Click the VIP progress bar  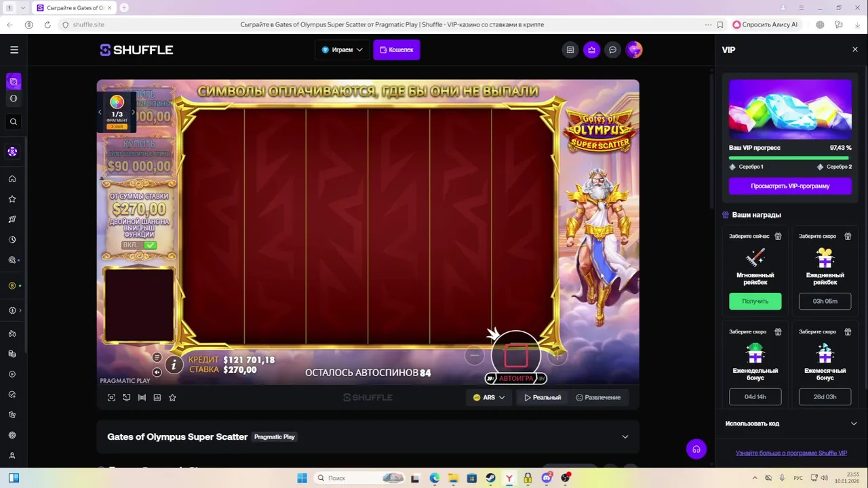click(x=790, y=158)
